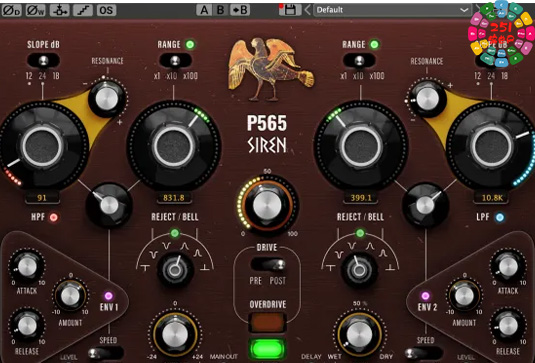Toggle the ENV 1 purple LED
The width and height of the screenshot is (535, 363).
click(x=109, y=296)
